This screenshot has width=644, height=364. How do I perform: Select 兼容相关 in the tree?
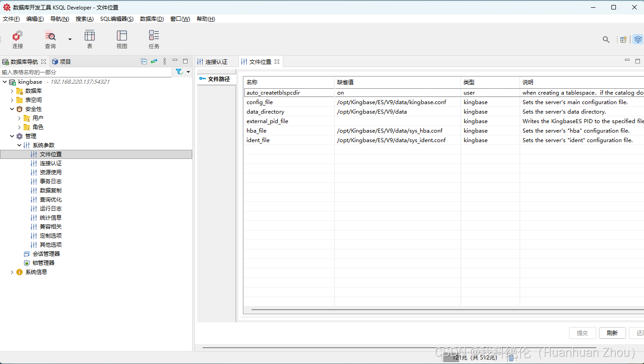tap(50, 227)
